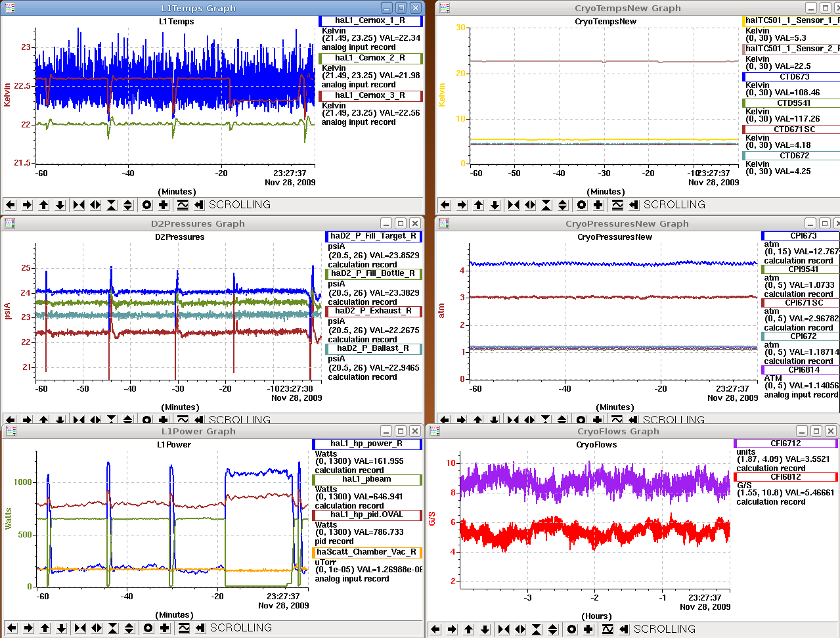Select haL1_pbeam legend label

(366, 480)
